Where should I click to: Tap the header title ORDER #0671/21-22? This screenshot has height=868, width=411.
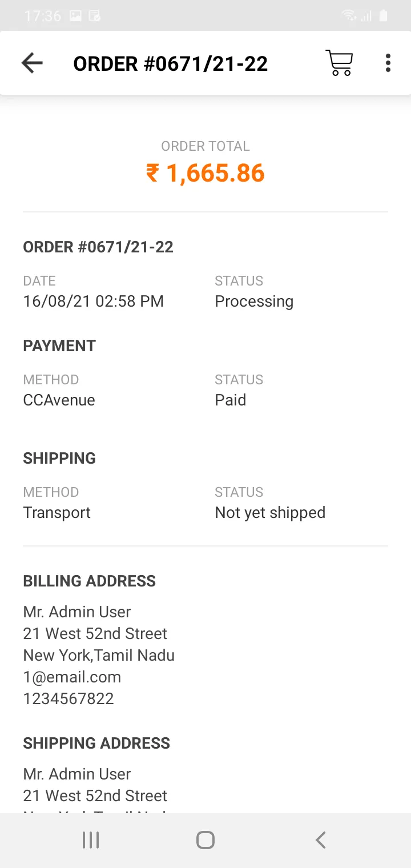(x=171, y=63)
